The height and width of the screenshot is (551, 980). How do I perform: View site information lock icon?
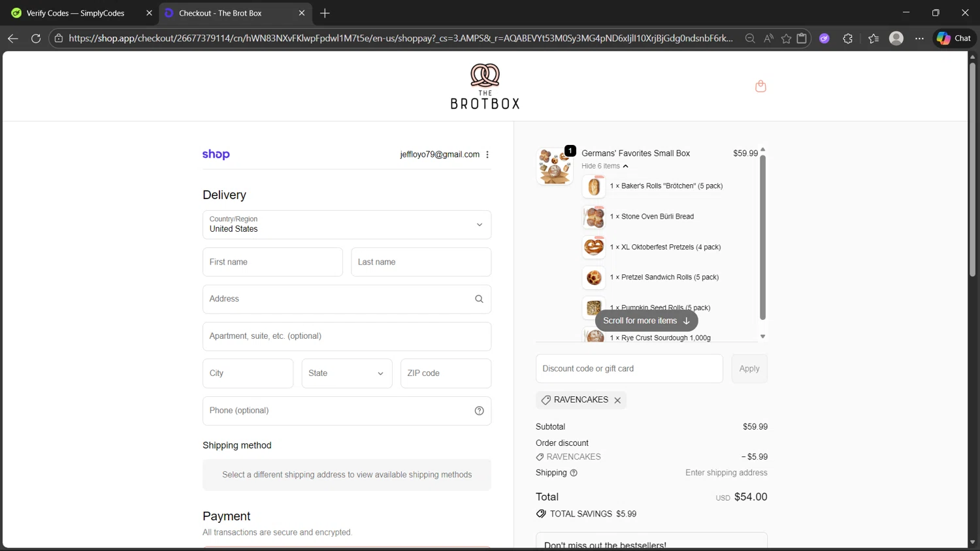coord(59,39)
